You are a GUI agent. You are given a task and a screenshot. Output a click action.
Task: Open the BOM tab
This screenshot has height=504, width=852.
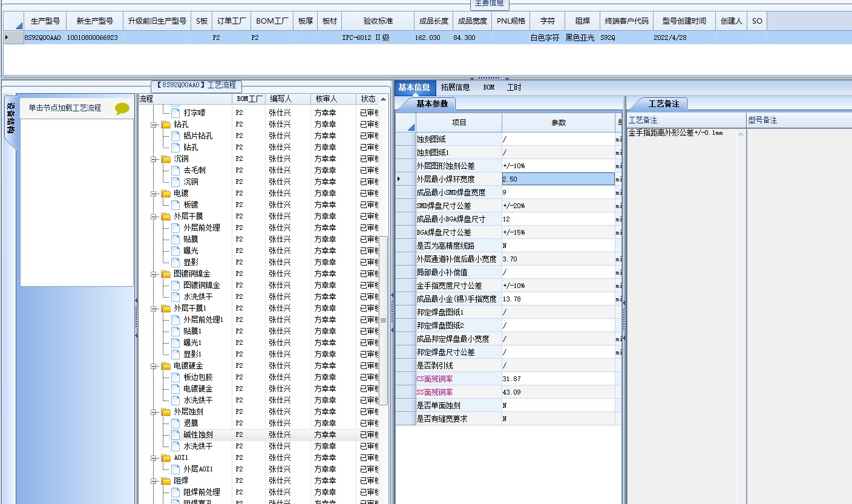[489, 88]
